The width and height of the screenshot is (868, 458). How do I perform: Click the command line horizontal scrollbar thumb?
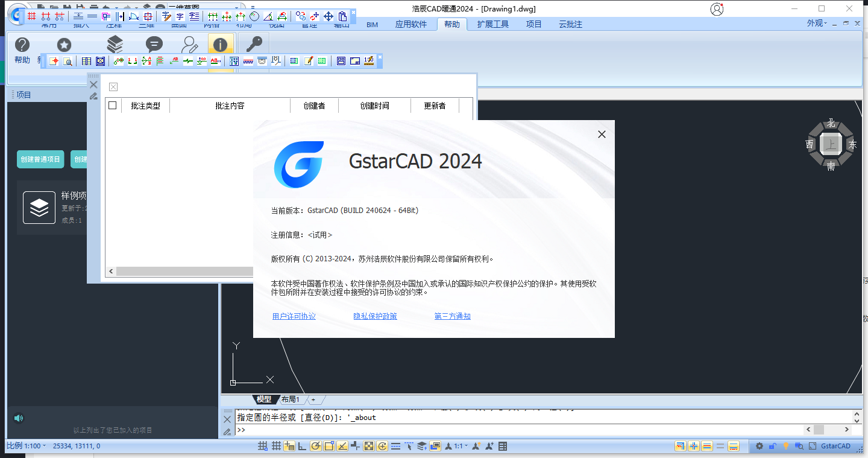click(x=819, y=430)
